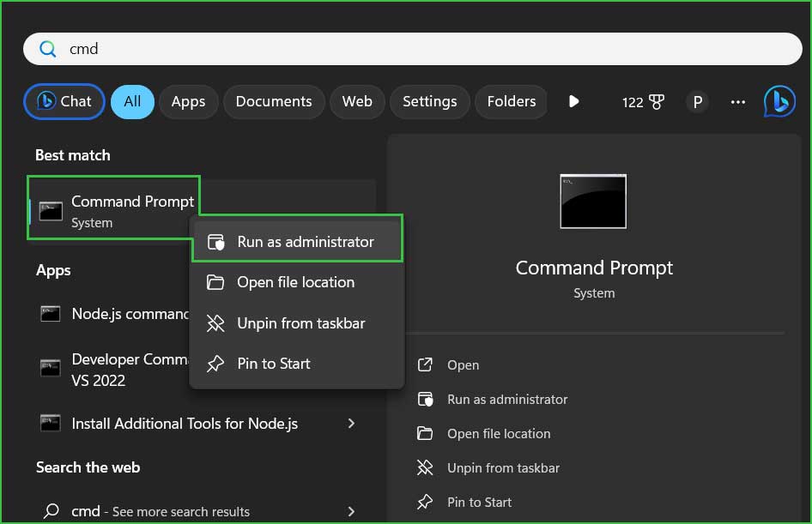Click the Search the web heading

point(88,467)
